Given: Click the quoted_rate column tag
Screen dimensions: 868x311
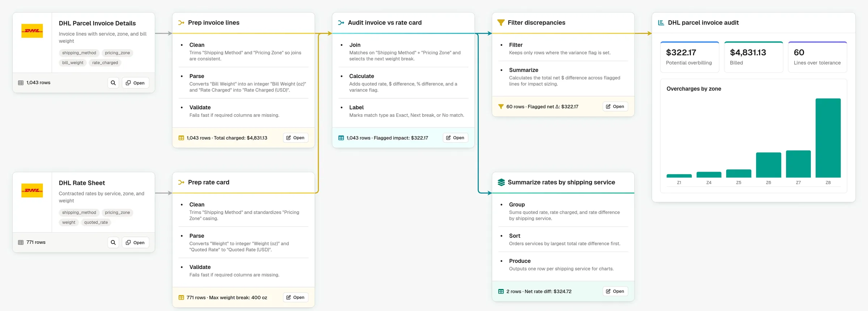Looking at the screenshot, I should point(96,223).
